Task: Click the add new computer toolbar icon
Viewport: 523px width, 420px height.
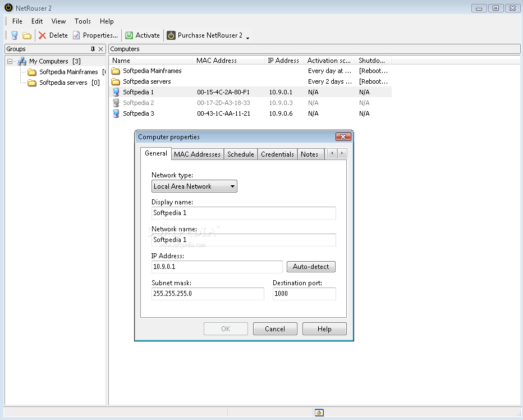Action: (15, 35)
